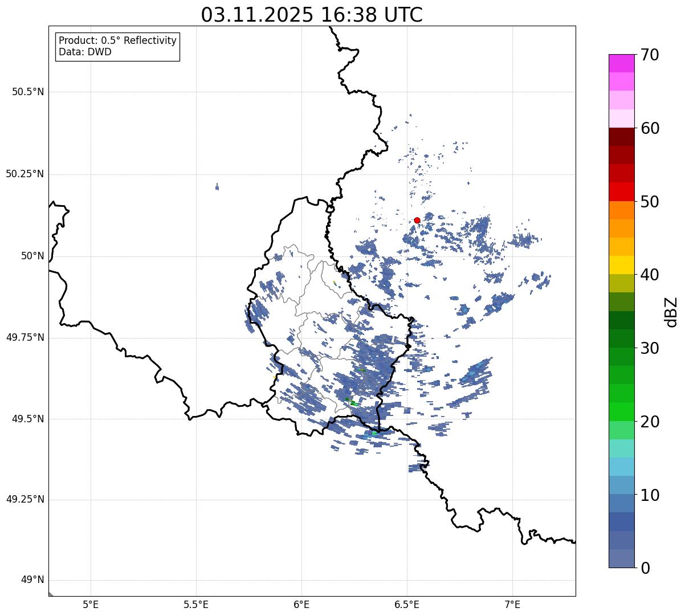The width and height of the screenshot is (685, 616).
Task: Click the colorbar tick label '70'
Action: click(650, 55)
